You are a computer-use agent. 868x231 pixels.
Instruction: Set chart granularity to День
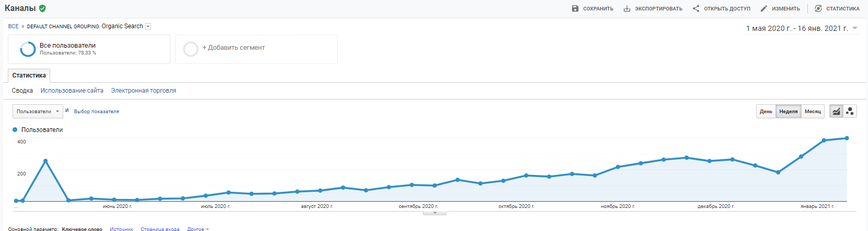(766, 112)
